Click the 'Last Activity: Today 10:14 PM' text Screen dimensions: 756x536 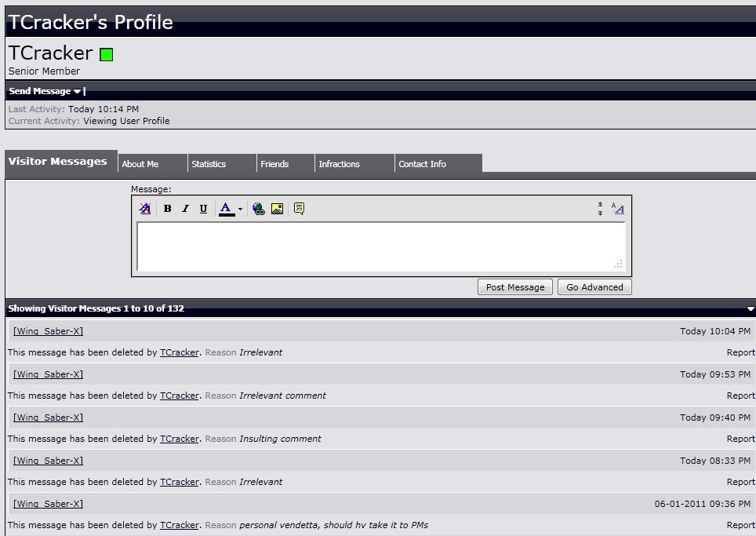pyautogui.click(x=73, y=109)
